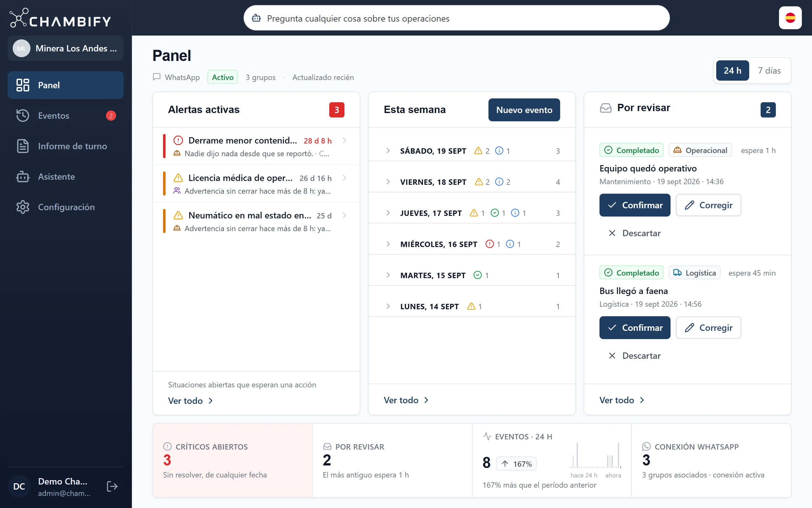Open the Minera Los Andes organization switcher

pos(65,48)
